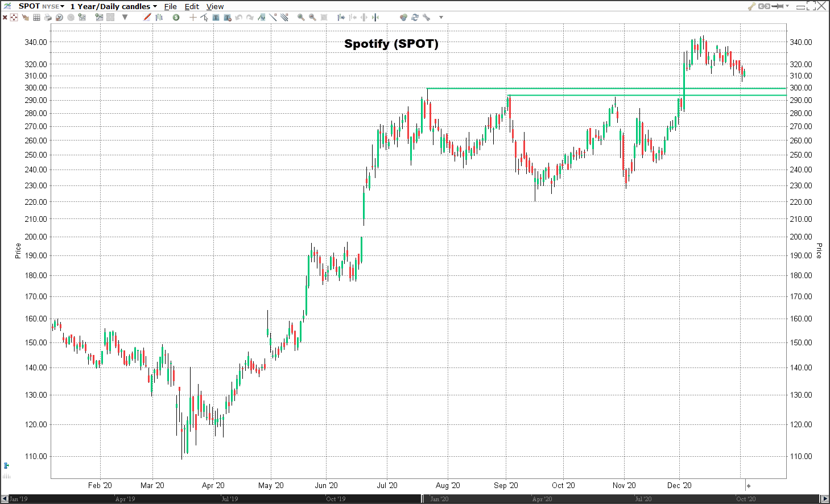The width and height of the screenshot is (830, 504).
Task: Click the blue refresh arrows icon
Action: point(415,18)
